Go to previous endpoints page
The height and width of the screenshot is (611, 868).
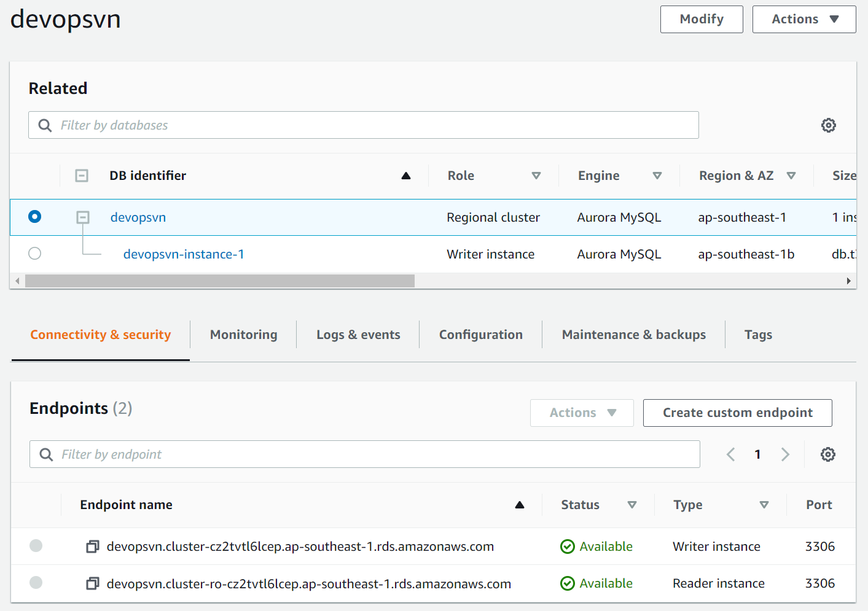[x=730, y=454]
